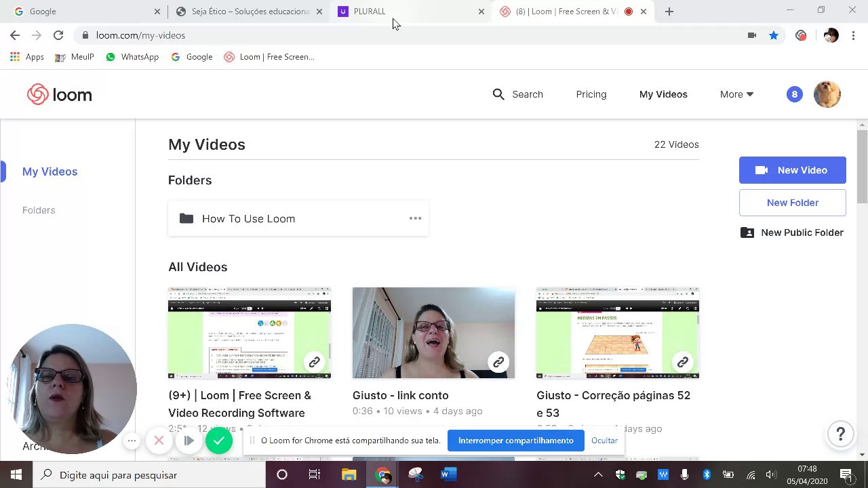Viewport: 868px width, 488px height.
Task: Click the Windows taskbar search box
Action: [x=149, y=474]
